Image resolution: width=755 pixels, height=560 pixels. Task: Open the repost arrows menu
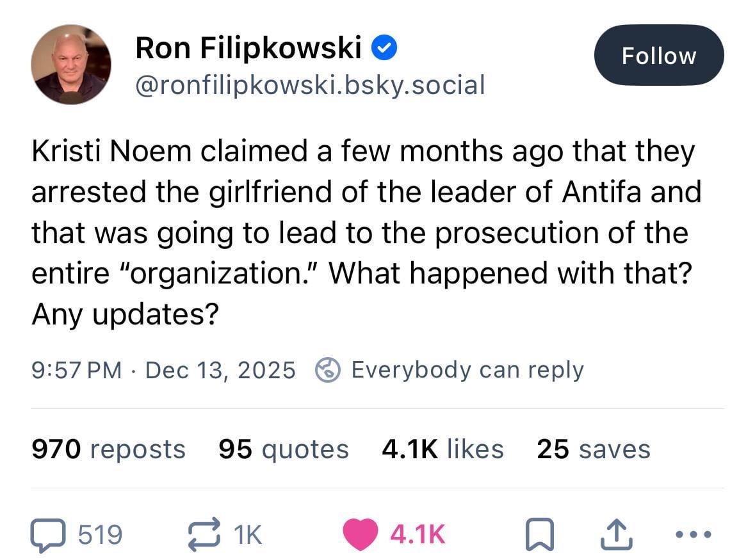(204, 534)
